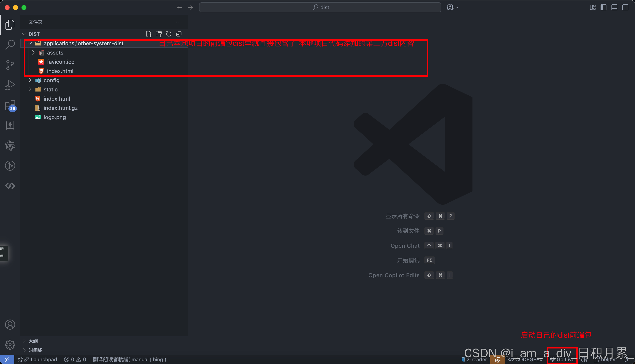Toggle the primary side bar layout button

(604, 8)
